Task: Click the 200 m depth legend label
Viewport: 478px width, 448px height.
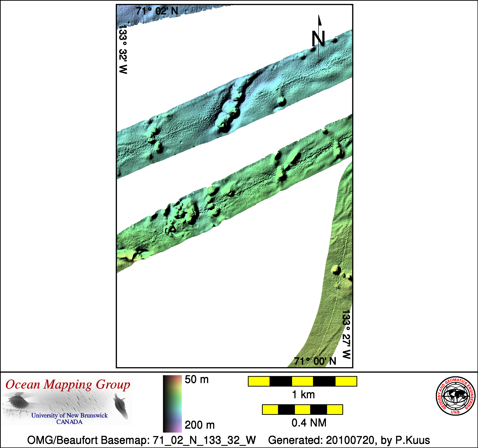Action: click(x=200, y=425)
